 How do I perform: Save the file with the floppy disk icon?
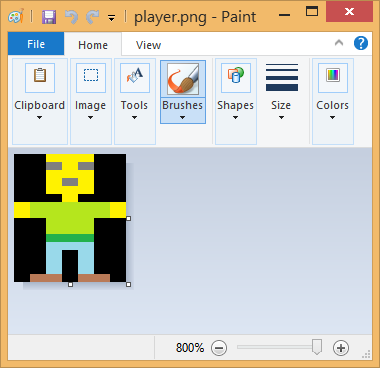49,17
